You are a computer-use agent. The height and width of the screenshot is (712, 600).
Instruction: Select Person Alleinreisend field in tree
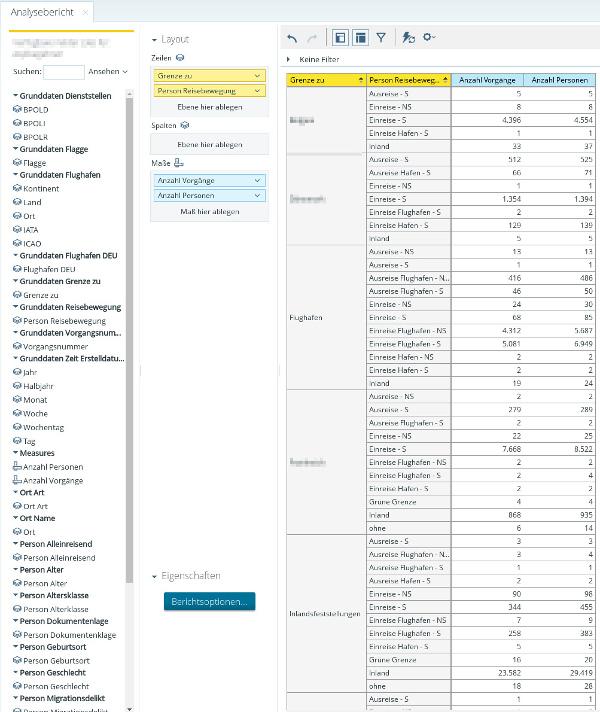[59, 558]
